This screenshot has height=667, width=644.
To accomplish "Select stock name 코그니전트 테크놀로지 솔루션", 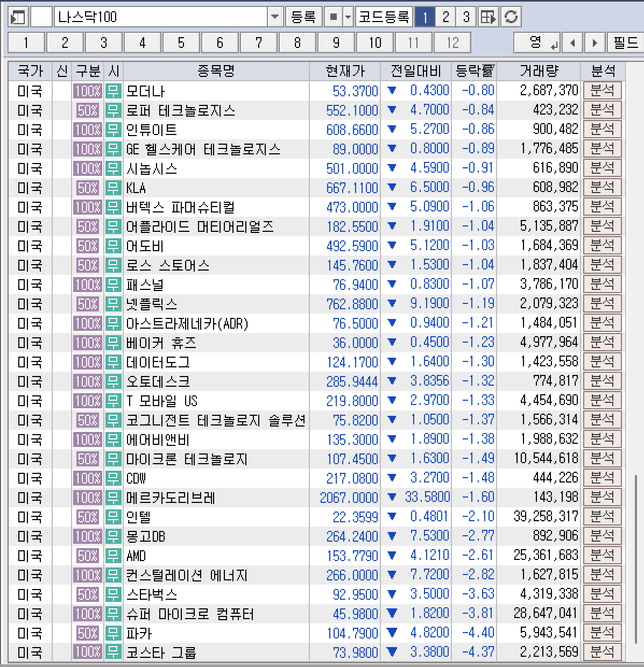I will 216,420.
